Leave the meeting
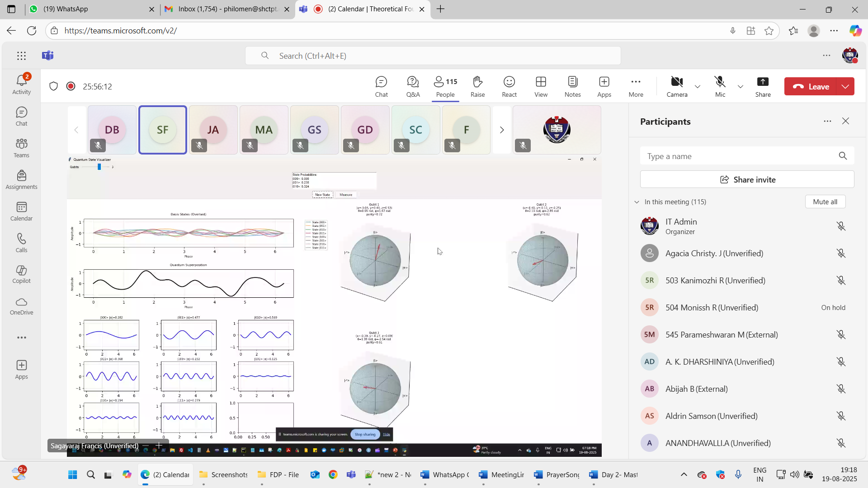Screen dimensions: 868x488 point(811,86)
